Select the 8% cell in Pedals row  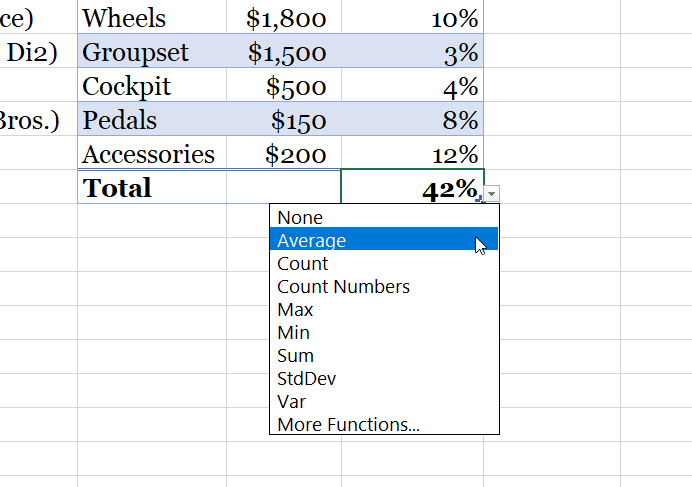coord(412,119)
